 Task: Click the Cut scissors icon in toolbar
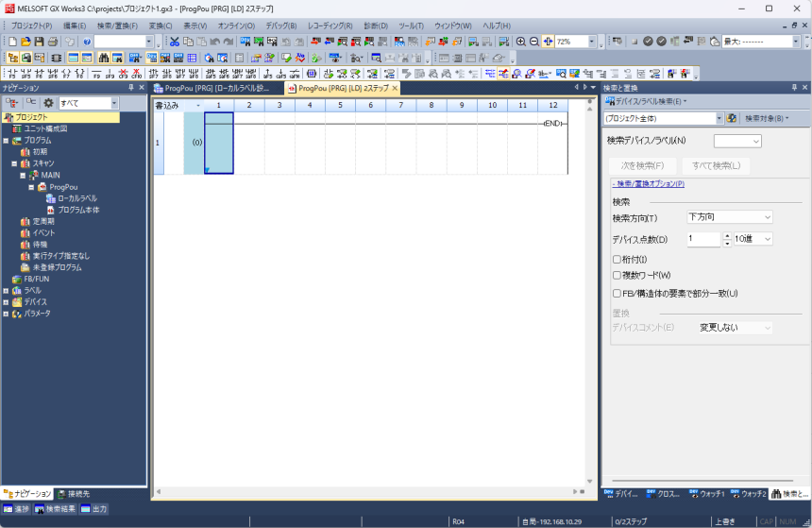point(175,43)
